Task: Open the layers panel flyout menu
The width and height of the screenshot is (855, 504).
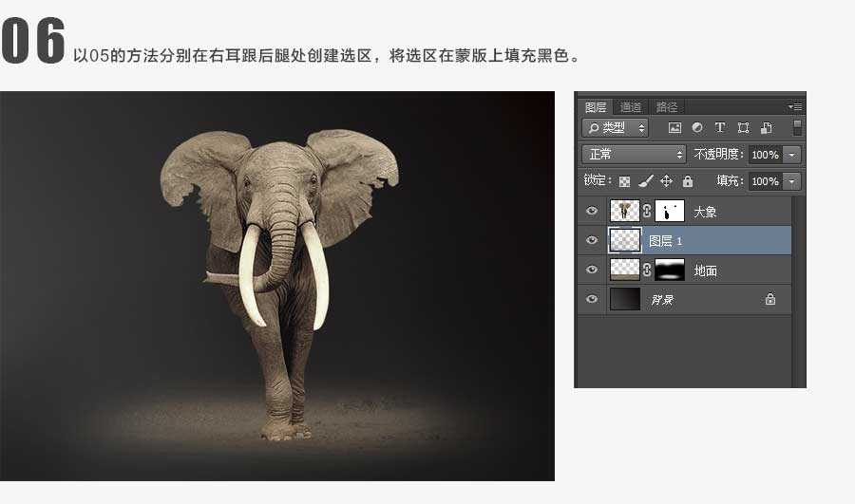Action: point(796,107)
